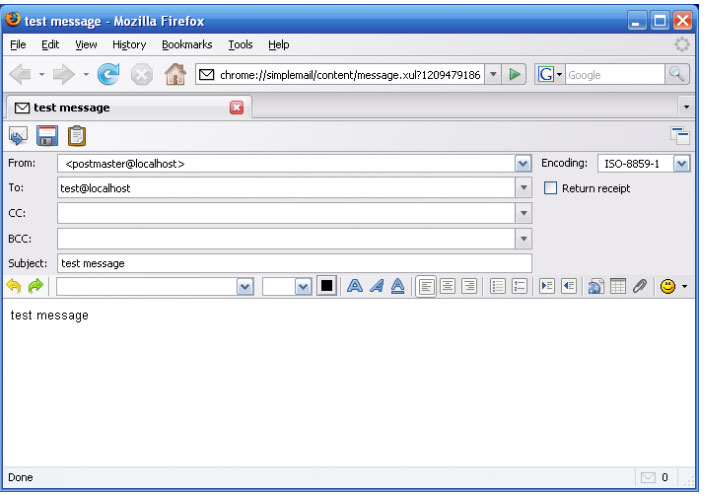Undo with the yellow arrow icon
This screenshot has height=497, width=705.
point(14,287)
